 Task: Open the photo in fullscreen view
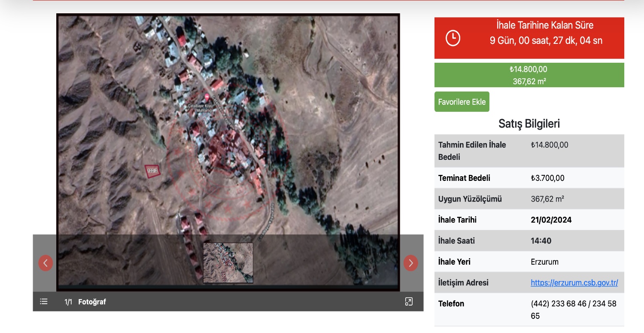pyautogui.click(x=409, y=302)
